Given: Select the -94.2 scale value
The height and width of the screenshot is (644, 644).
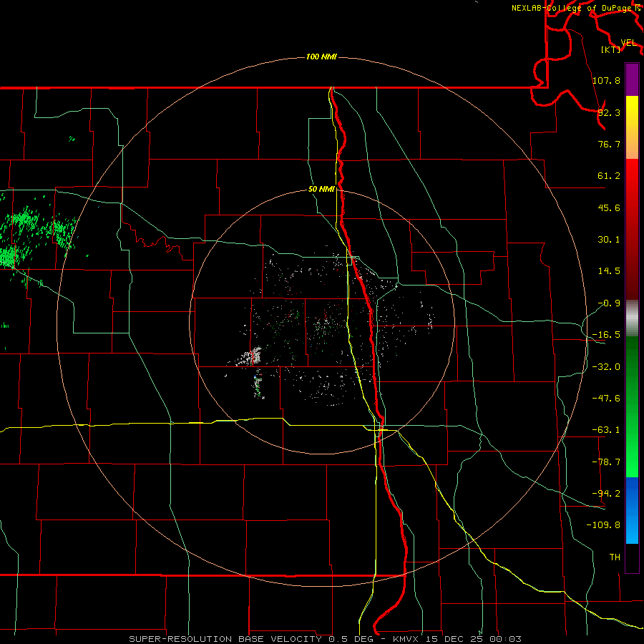Looking at the screenshot, I should pos(606,494).
